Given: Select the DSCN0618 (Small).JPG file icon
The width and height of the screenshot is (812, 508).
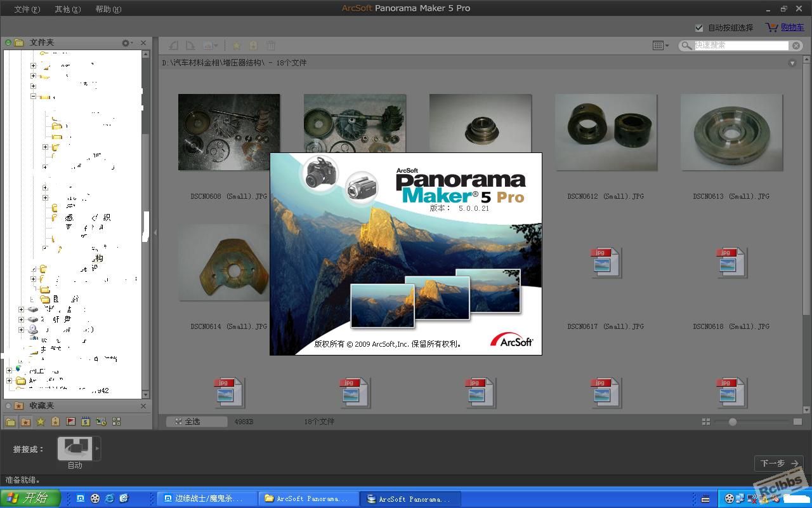Looking at the screenshot, I should coord(731,262).
